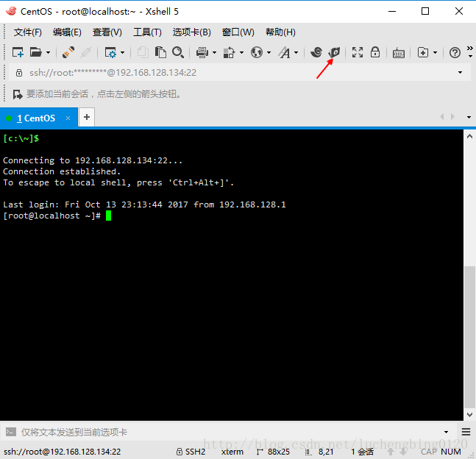Click the SSH2 status bar entry
Image resolution: width=476 pixels, height=459 pixels.
coord(191,452)
